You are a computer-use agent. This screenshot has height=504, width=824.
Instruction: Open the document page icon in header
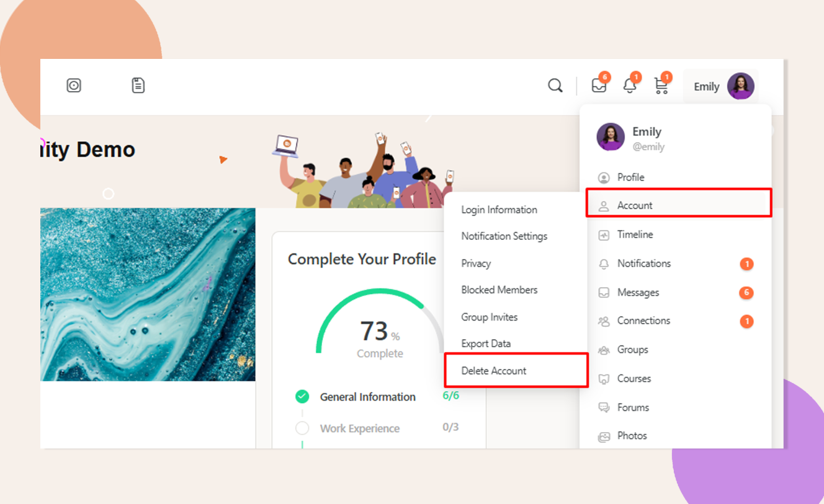click(138, 86)
